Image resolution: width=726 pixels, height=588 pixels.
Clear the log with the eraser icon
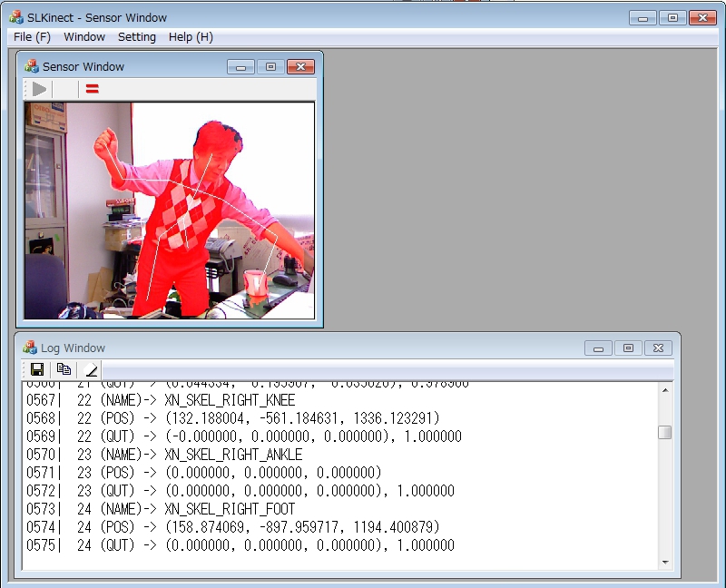pyautogui.click(x=91, y=369)
